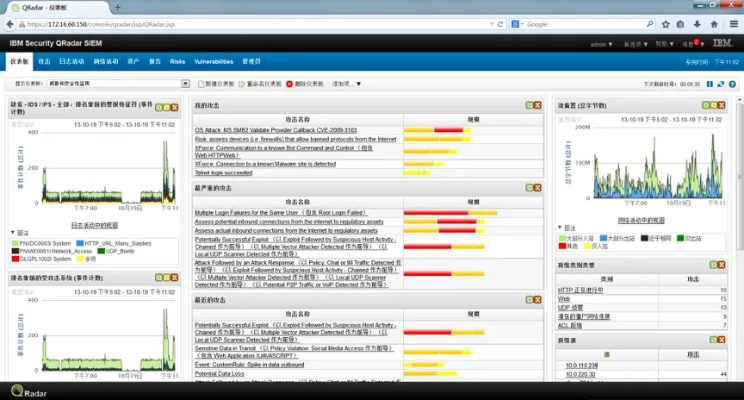Click the rename dashboard icon
744x400 pixels.
[243, 84]
